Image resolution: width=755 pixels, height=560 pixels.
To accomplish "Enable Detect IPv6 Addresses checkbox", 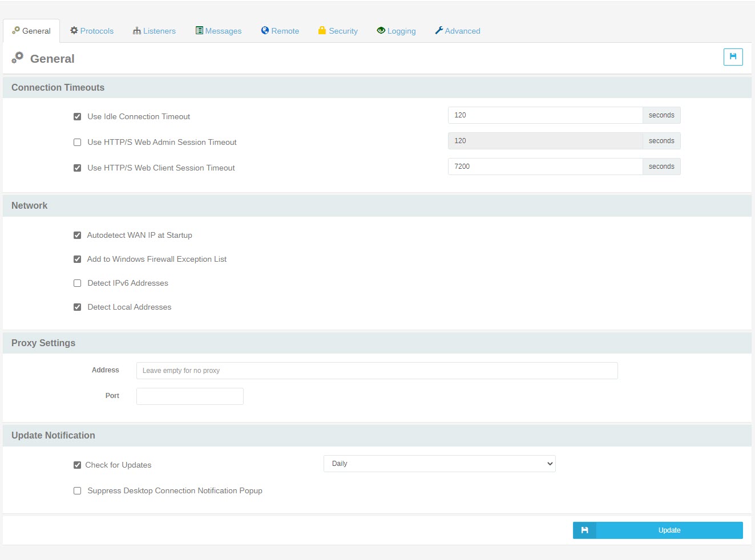I will (77, 283).
